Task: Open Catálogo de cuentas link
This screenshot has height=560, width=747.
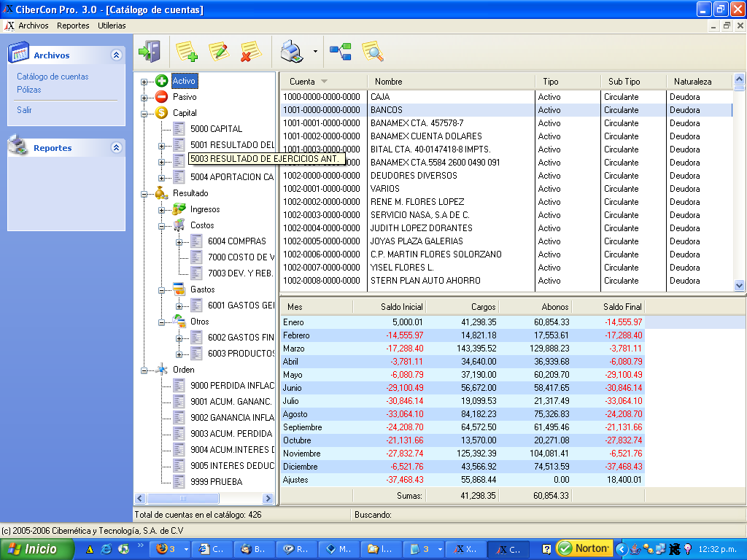Action: [x=53, y=76]
